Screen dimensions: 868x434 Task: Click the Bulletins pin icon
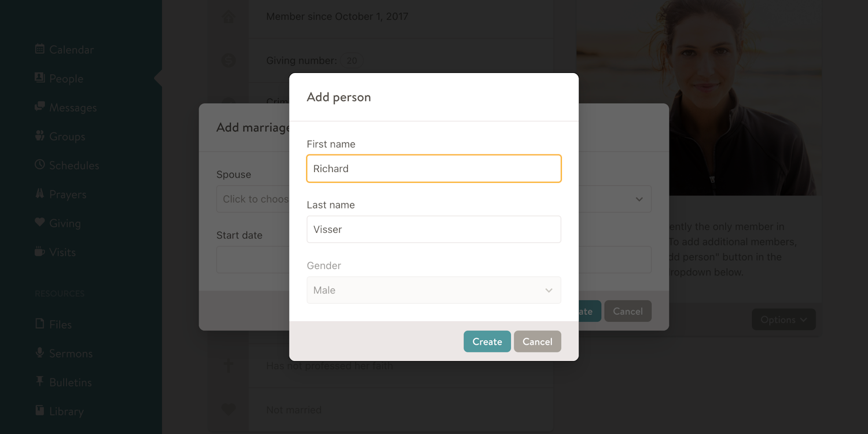click(x=39, y=382)
